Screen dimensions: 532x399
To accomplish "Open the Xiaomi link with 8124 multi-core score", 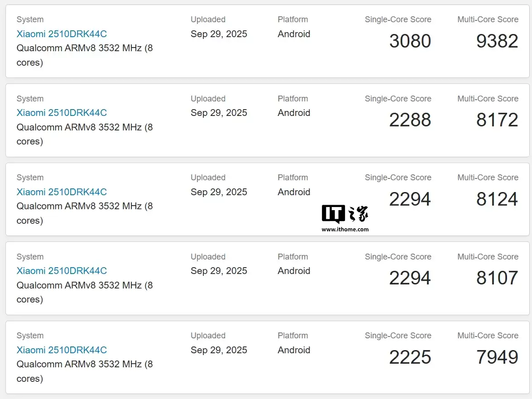I will pos(62,192).
